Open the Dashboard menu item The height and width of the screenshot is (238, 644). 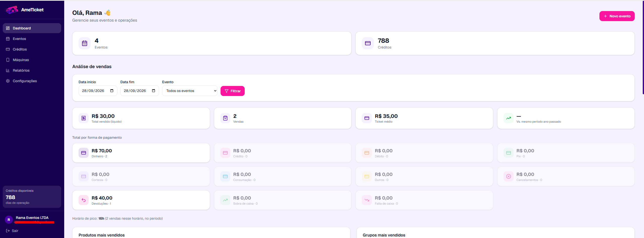tap(32, 28)
